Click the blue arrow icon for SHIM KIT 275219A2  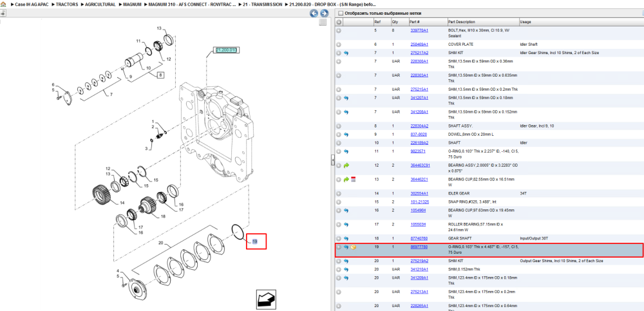click(x=346, y=261)
